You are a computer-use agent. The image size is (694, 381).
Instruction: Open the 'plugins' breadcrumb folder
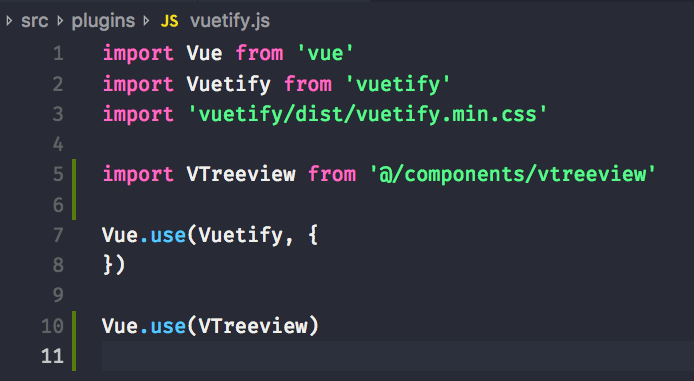[x=103, y=21]
